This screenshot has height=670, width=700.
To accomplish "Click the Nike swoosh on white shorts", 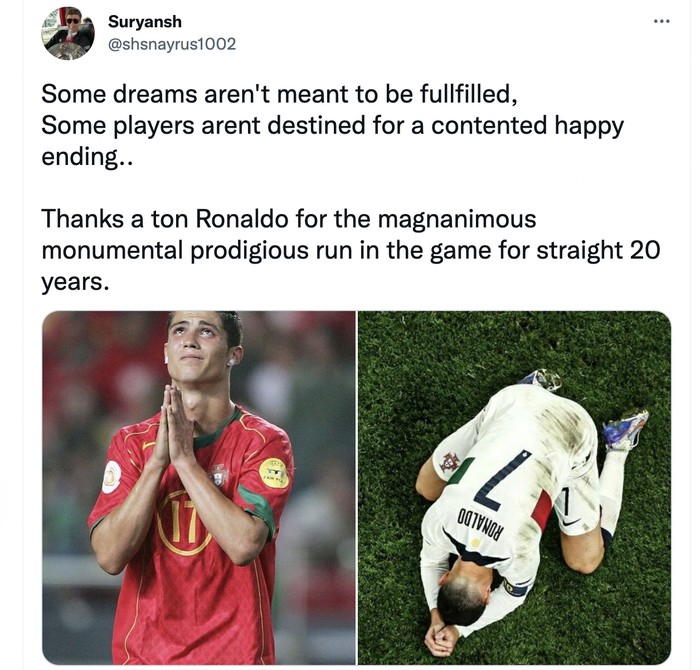I will click(x=571, y=521).
